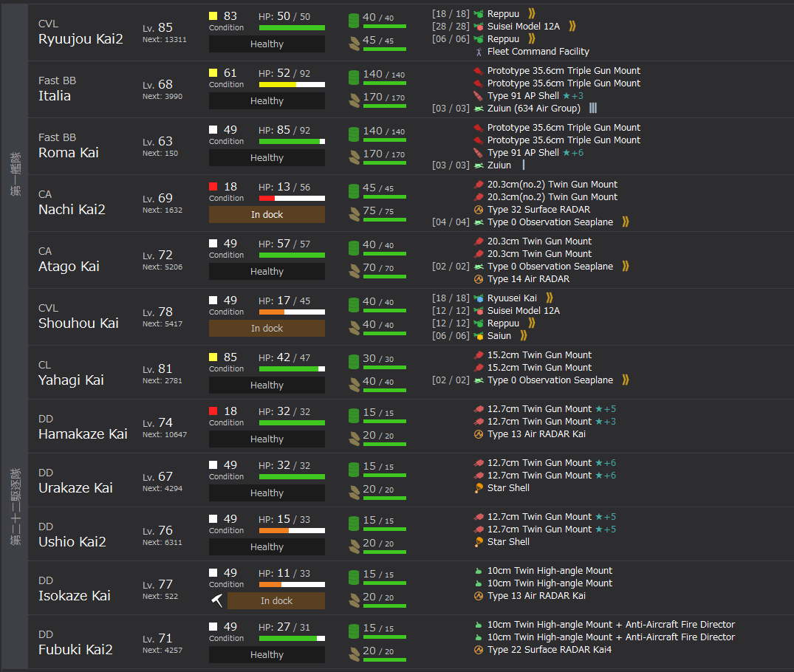794x672 pixels.
Task: Click Star Shell icon on Ushio Kai2
Action: [479, 542]
